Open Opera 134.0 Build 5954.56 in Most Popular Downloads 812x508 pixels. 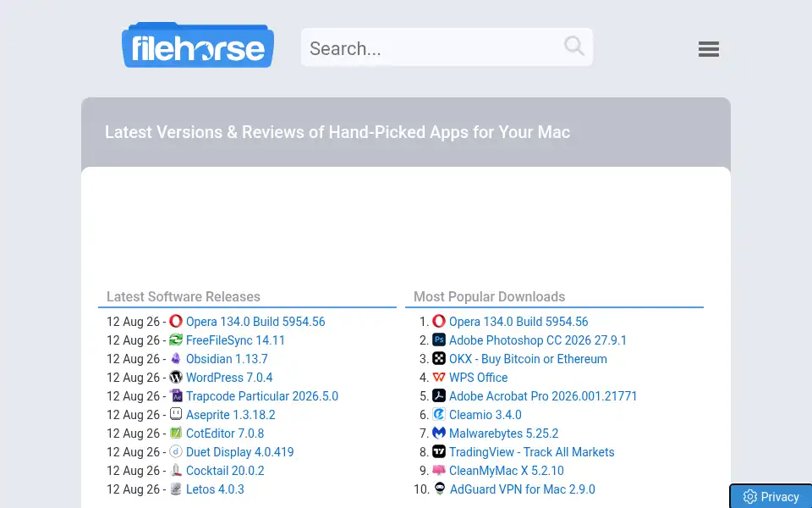[x=518, y=322]
